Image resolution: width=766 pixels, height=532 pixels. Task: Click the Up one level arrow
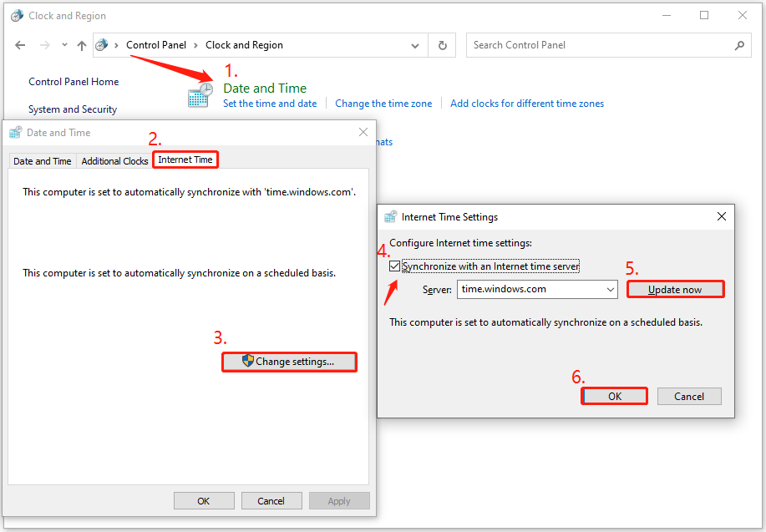click(82, 45)
